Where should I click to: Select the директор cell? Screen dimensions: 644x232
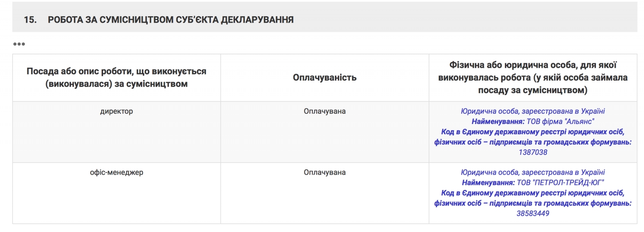coord(116,111)
